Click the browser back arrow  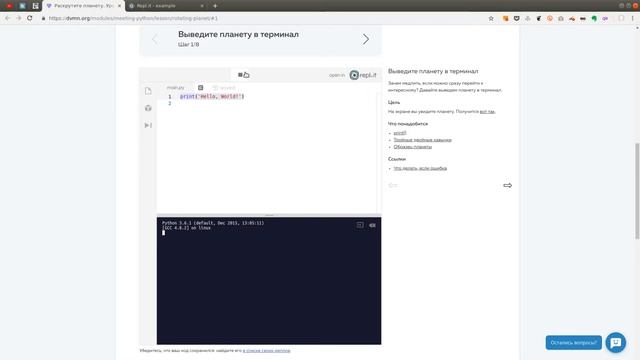tap(7, 18)
